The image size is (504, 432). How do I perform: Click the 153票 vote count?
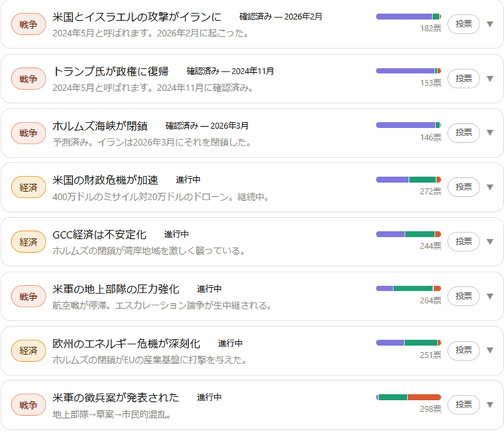pyautogui.click(x=430, y=83)
